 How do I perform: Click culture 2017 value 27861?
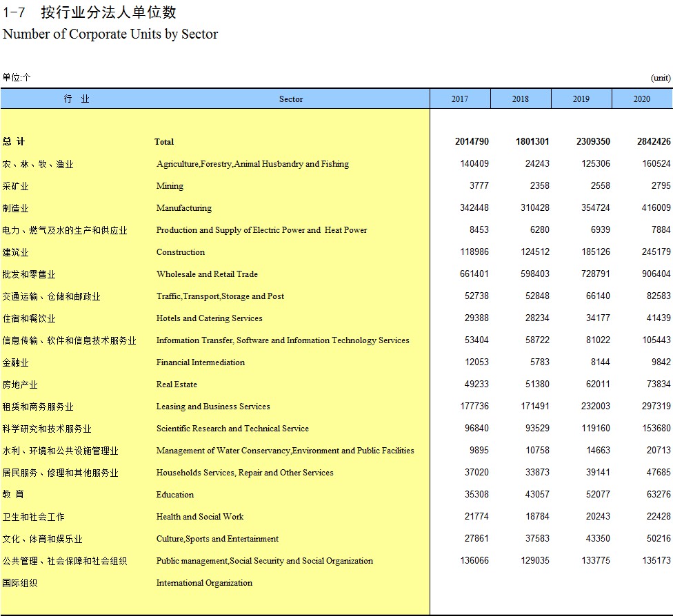477,538
